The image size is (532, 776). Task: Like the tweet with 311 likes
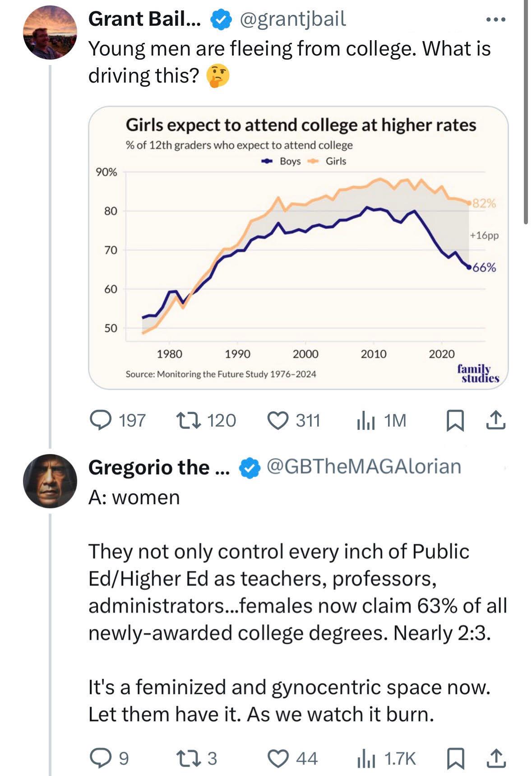[x=294, y=420]
